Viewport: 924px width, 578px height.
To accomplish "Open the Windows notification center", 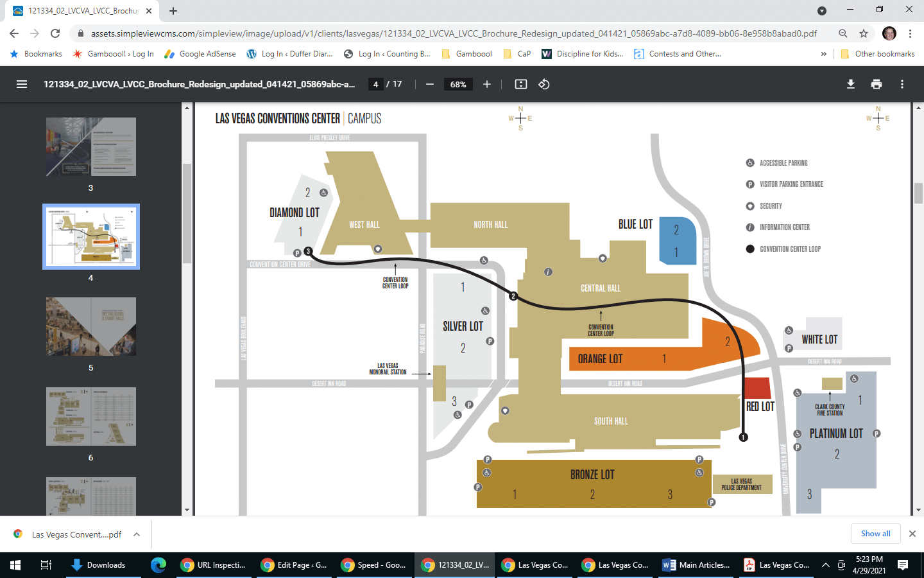I will [x=903, y=565].
